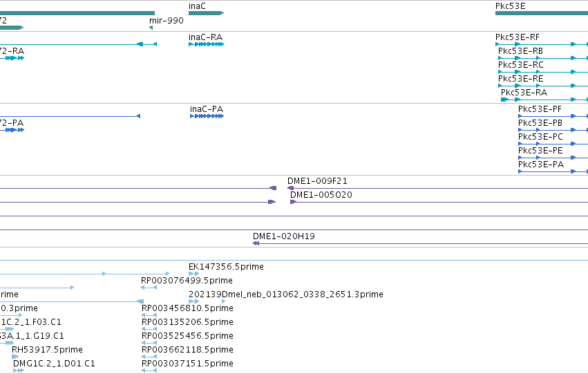This screenshot has width=588, height=374.
Task: Select the Pkc53E-RC transcript
Action: (x=543, y=72)
